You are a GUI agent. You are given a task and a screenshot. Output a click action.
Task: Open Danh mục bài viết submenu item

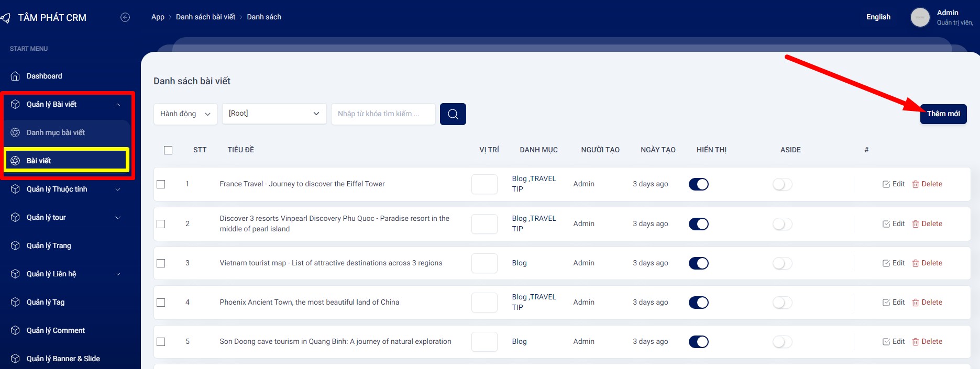pyautogui.click(x=56, y=132)
